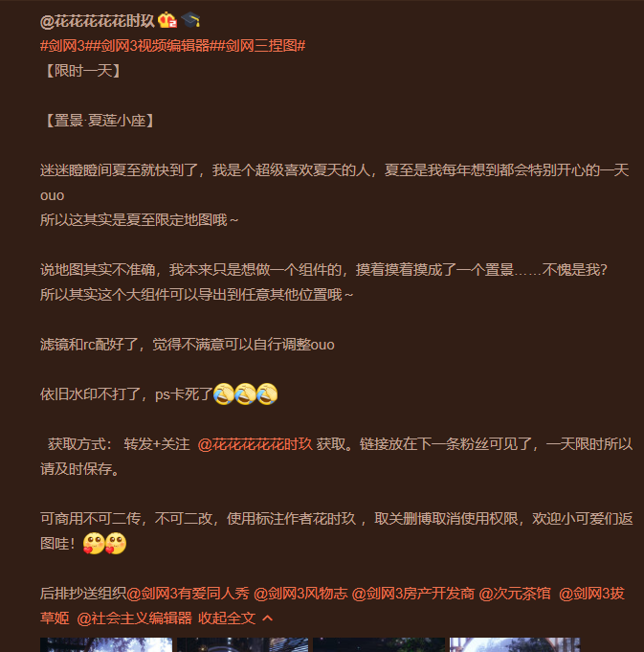
Task: Click the inline @花花花花花时玖 mention
Action: pos(255,444)
